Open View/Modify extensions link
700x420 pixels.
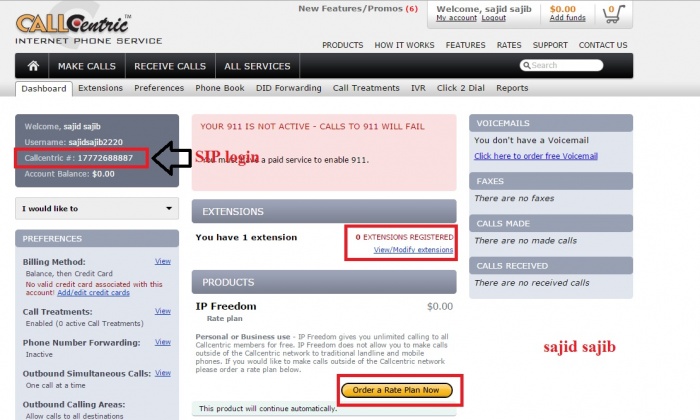(413, 250)
